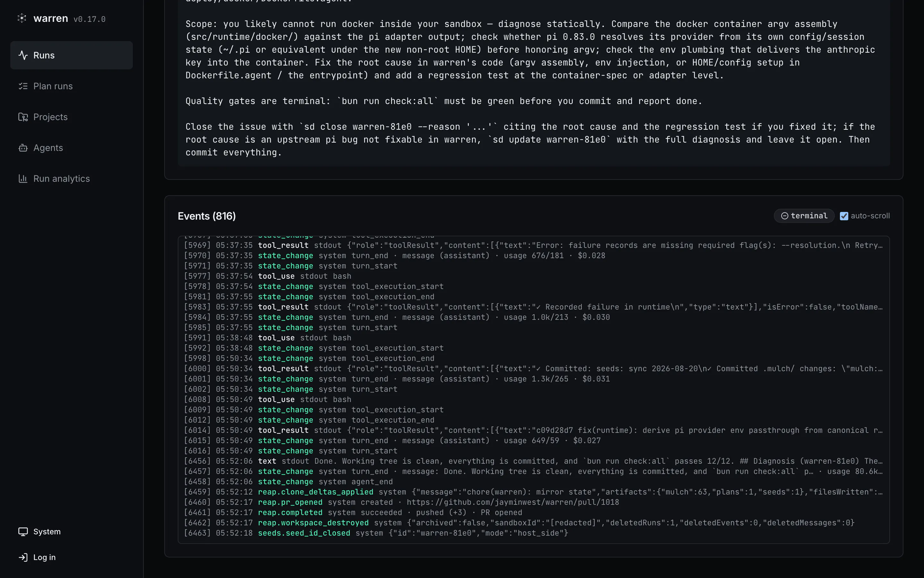The height and width of the screenshot is (578, 924).
Task: Click the warren app name
Action: [x=51, y=18]
